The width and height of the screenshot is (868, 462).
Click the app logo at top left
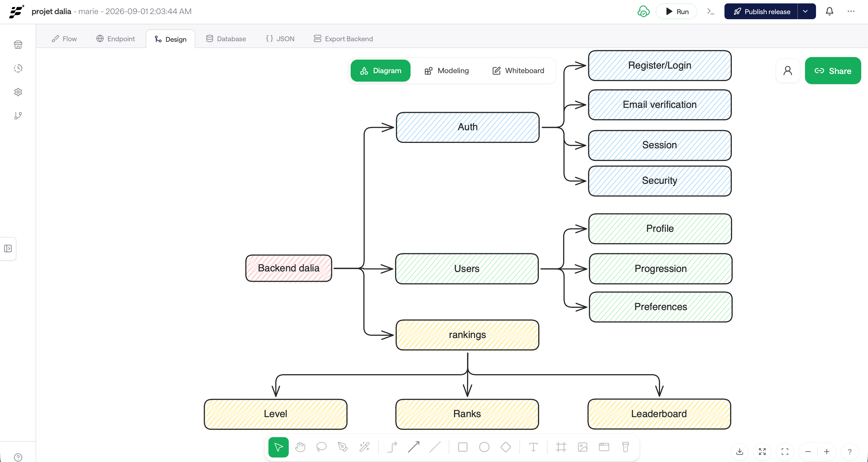[x=17, y=12]
